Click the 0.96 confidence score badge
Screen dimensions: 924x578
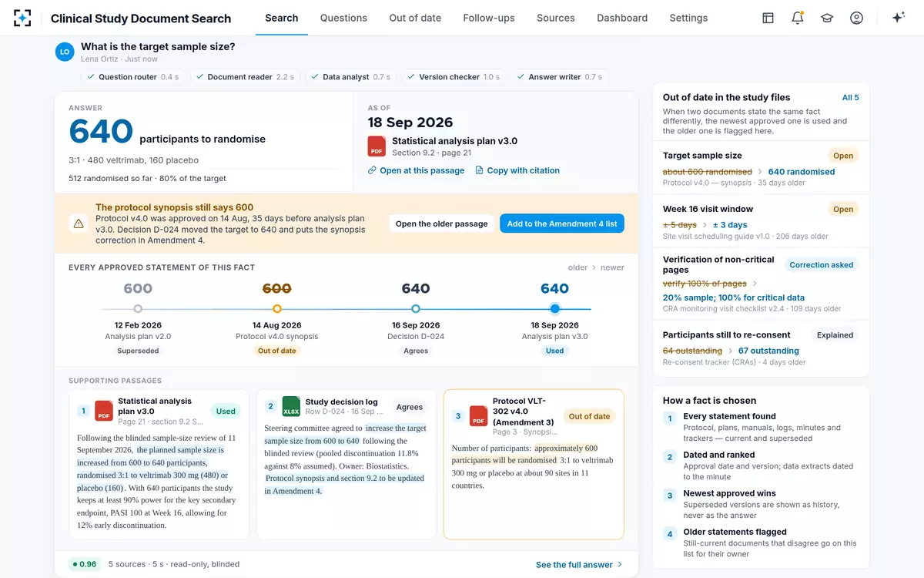(x=85, y=564)
